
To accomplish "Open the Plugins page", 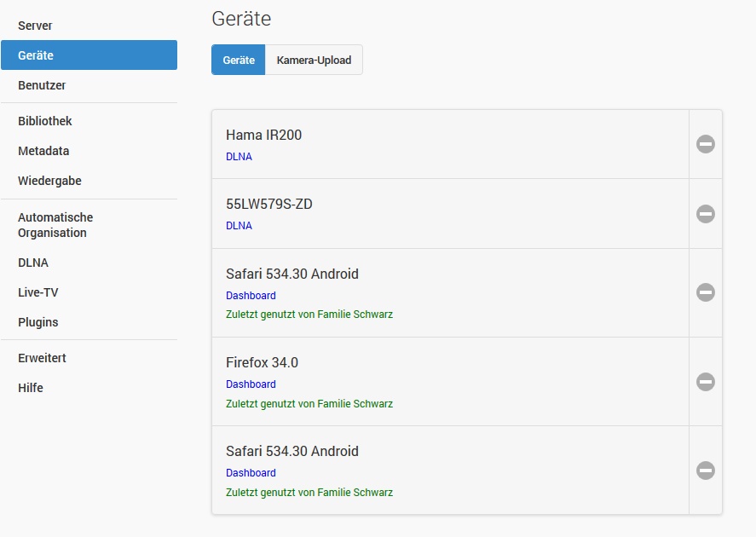I will point(38,322).
